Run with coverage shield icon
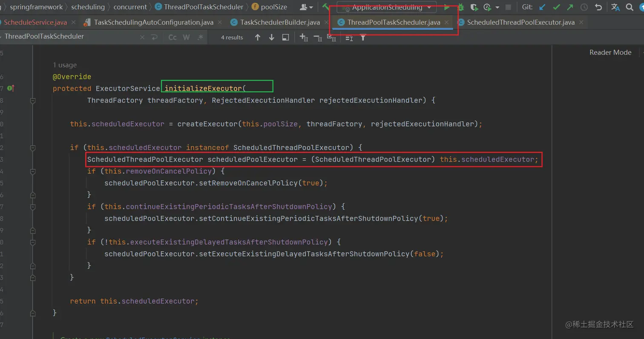The image size is (644, 339). click(x=474, y=7)
